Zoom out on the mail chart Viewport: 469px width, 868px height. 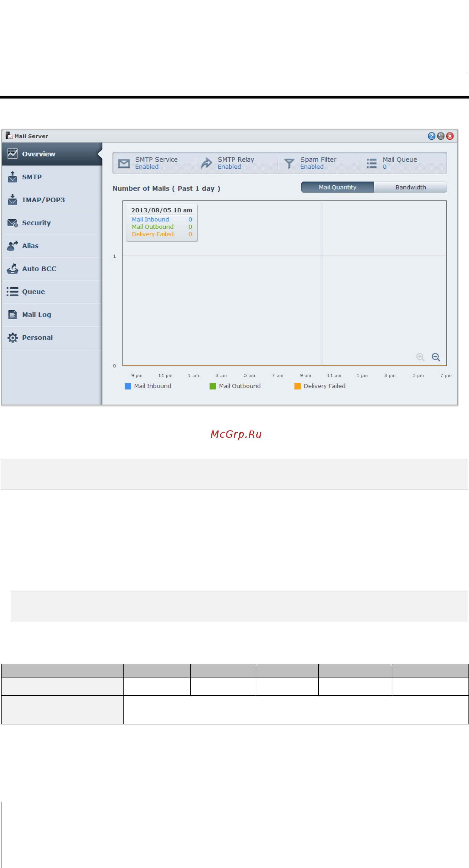point(436,357)
